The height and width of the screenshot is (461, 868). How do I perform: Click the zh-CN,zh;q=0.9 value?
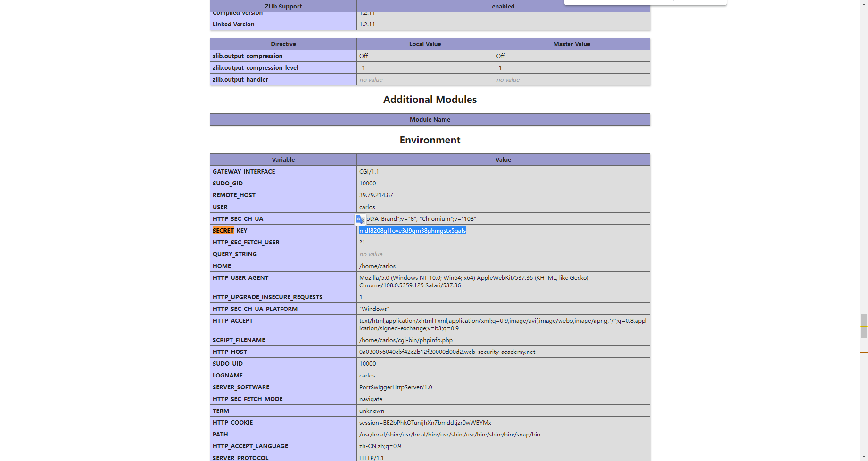(380, 446)
